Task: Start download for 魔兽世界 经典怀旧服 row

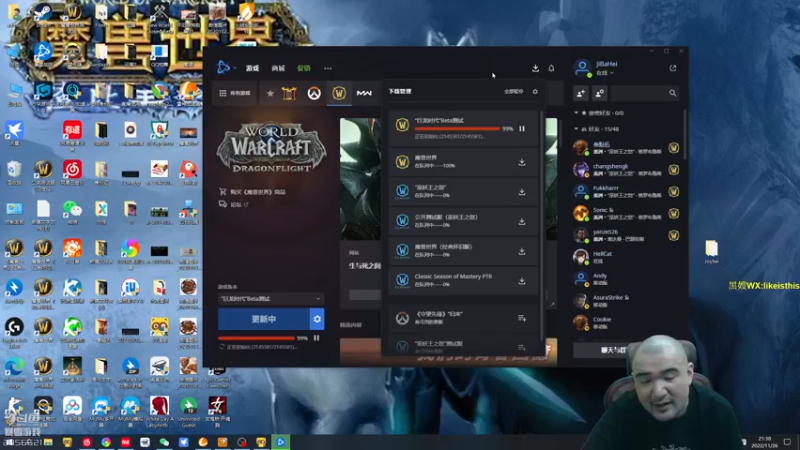Action: click(x=521, y=251)
